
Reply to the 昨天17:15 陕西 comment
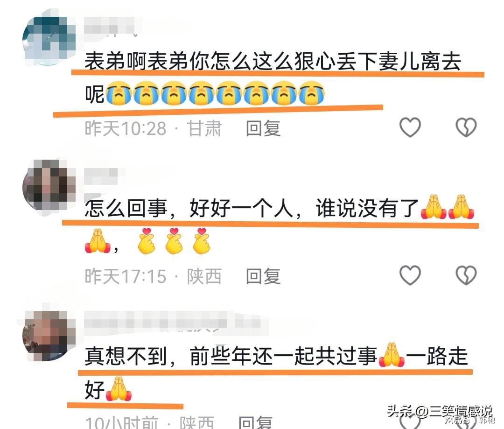263,276
